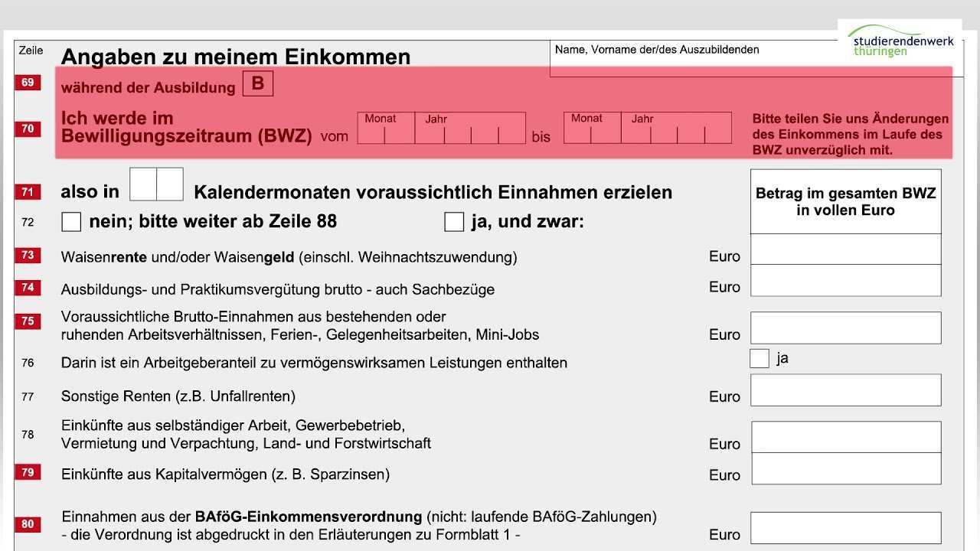Click the BWZ end 'Jahr' field
Screen dimensions: 980x551
point(676,135)
